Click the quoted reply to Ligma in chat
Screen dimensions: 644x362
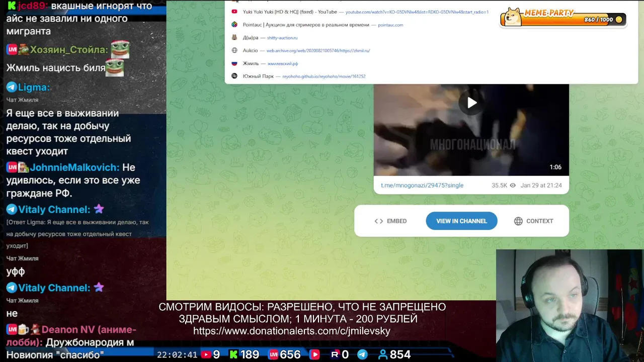click(x=77, y=234)
